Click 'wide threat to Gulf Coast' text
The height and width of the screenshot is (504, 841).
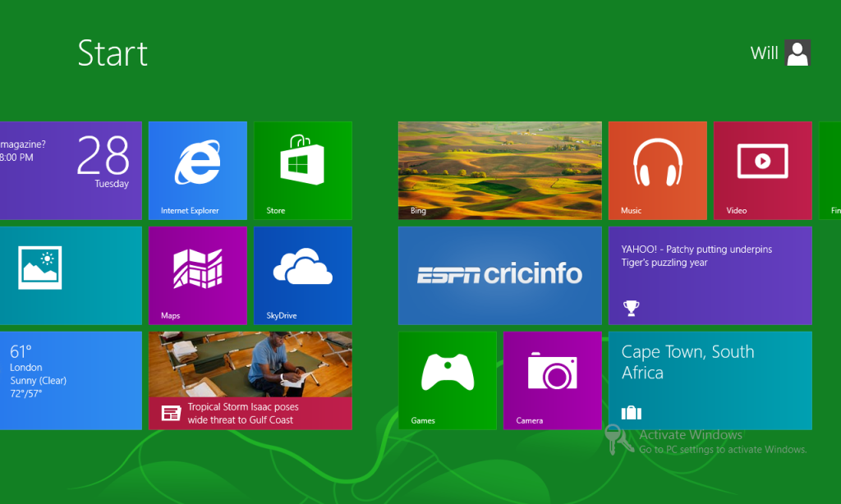pyautogui.click(x=241, y=419)
